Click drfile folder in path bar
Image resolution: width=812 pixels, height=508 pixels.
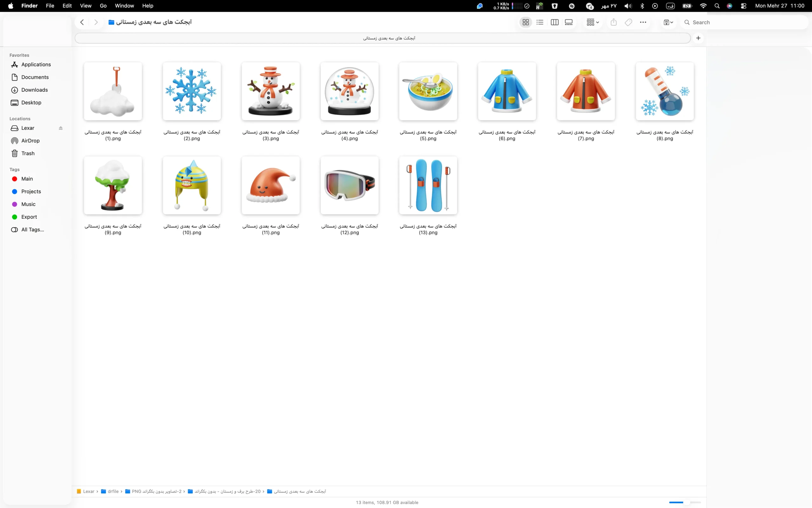point(110,491)
